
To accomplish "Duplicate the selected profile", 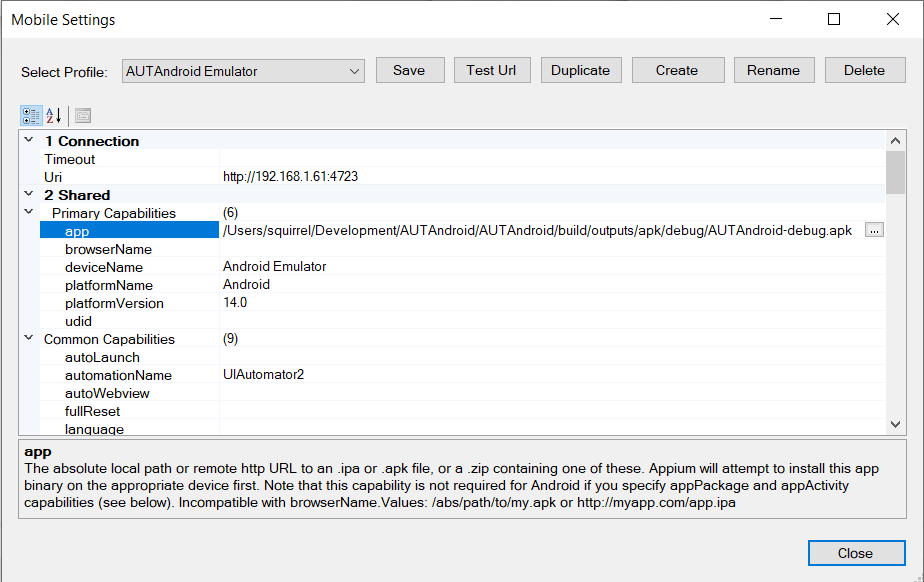I will point(580,70).
